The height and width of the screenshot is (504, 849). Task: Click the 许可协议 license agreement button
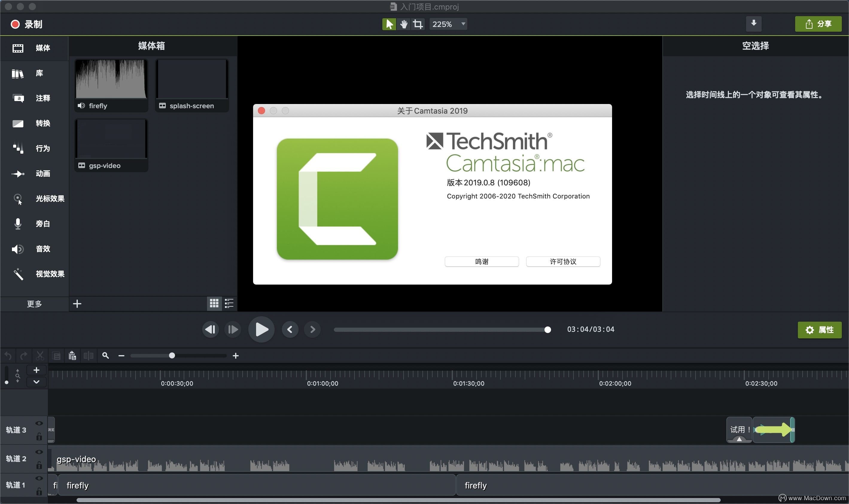563,262
